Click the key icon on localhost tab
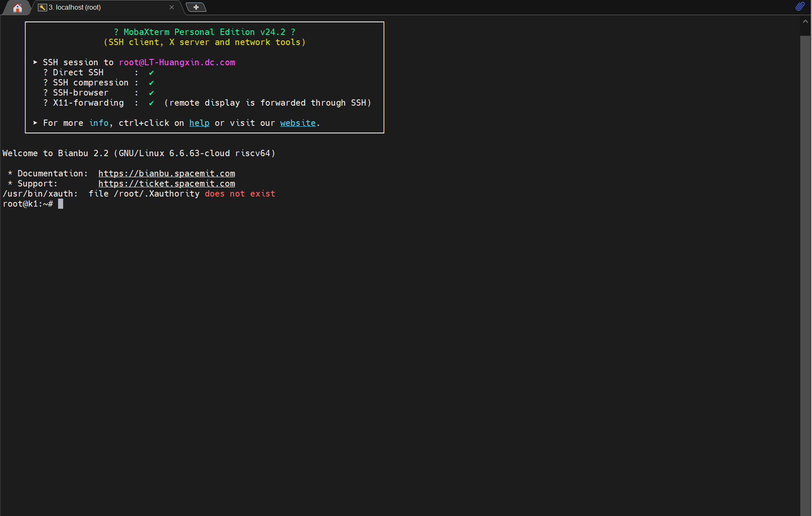The image size is (812, 516). [42, 8]
